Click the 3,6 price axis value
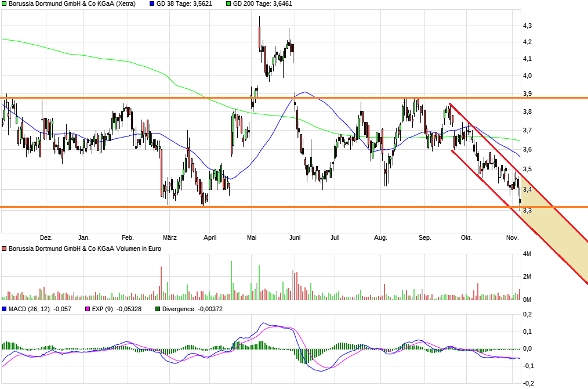Viewport: 588px width, 389px height. (x=527, y=149)
